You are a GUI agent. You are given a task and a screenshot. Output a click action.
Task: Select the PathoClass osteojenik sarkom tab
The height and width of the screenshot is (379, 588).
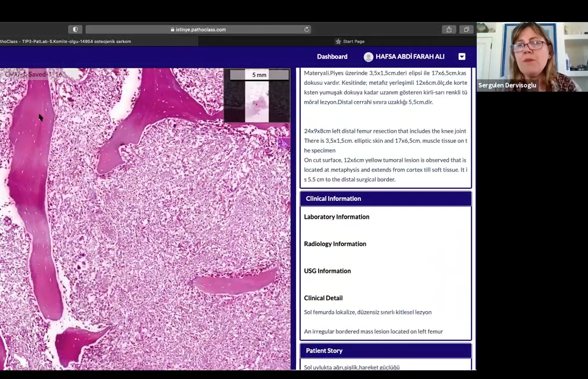coord(67,42)
